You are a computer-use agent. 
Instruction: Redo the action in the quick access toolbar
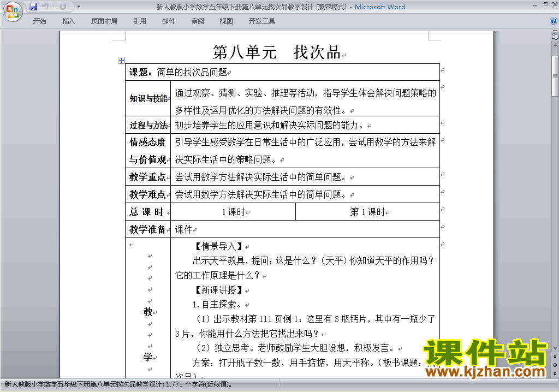tap(63, 7)
